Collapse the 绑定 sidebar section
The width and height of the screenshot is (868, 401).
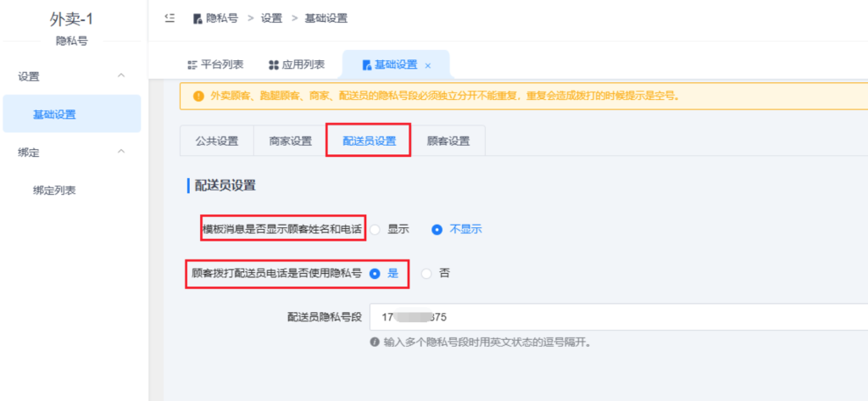pyautogui.click(x=121, y=152)
